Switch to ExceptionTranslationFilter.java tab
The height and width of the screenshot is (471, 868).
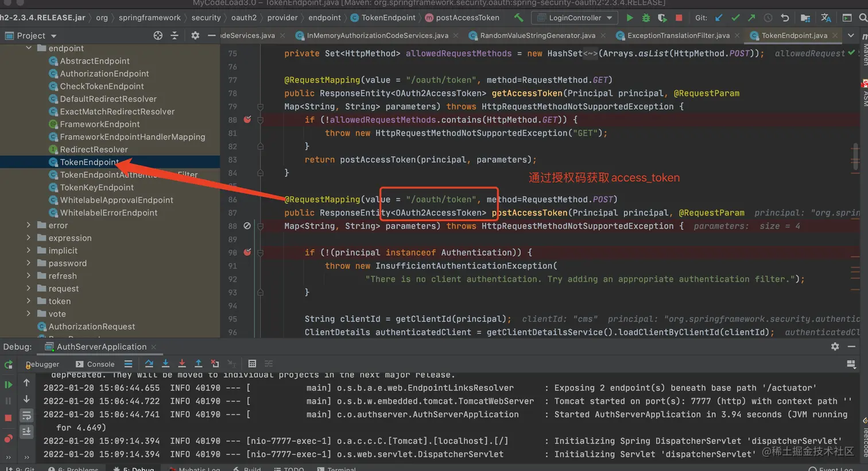tap(678, 36)
